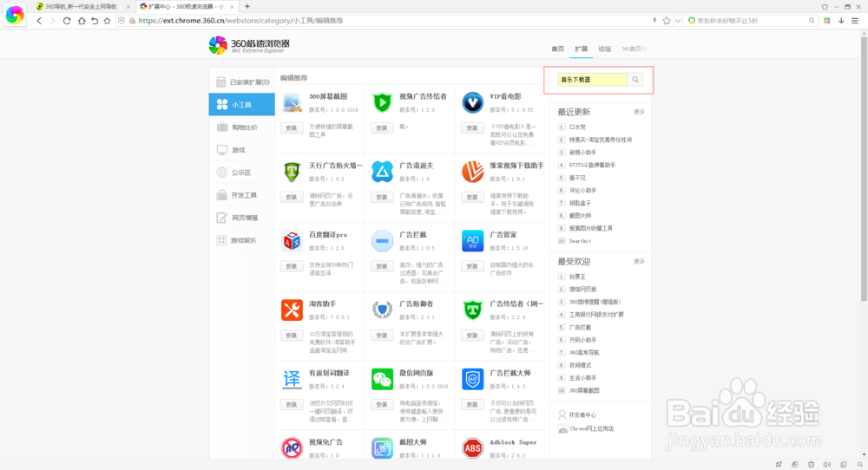Image resolution: width=868 pixels, height=470 pixels.
Task: Open 夜间模式 in the 最受欢迎 list
Action: pyautogui.click(x=580, y=365)
